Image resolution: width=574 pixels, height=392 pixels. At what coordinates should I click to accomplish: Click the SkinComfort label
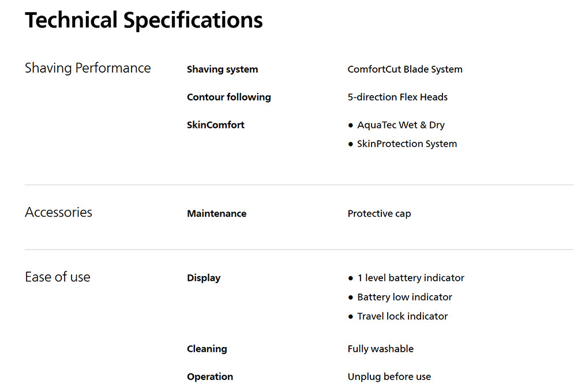(215, 125)
